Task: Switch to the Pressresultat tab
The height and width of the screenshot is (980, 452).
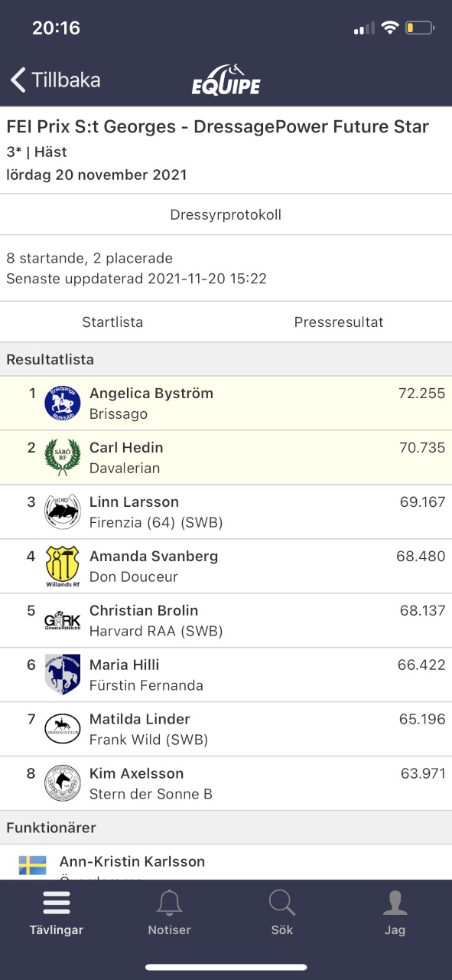Action: [339, 322]
